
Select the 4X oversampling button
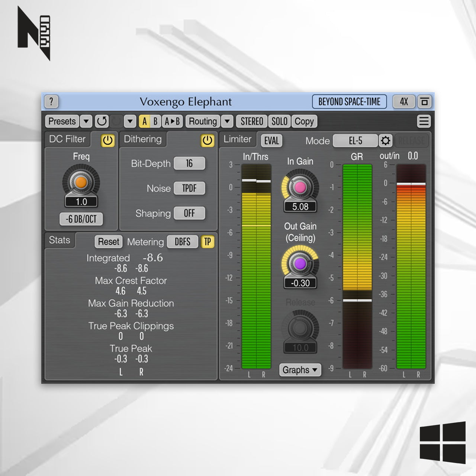click(x=403, y=102)
